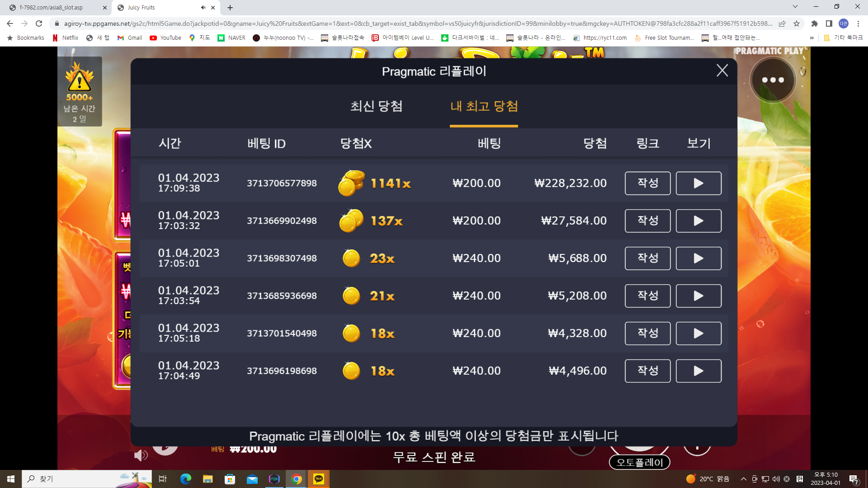Open the Gmail bookmark
Image resolution: width=868 pixels, height=488 pixels.
[130, 38]
